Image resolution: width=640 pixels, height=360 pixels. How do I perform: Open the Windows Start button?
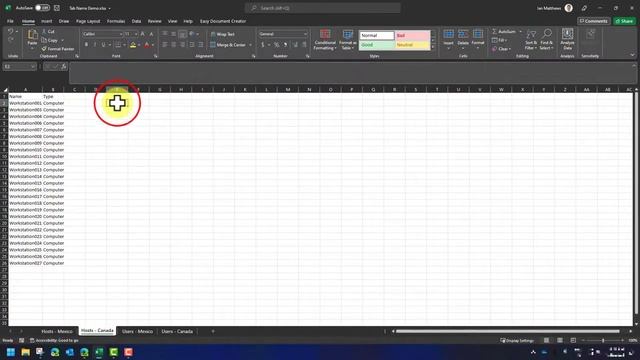tap(11, 352)
